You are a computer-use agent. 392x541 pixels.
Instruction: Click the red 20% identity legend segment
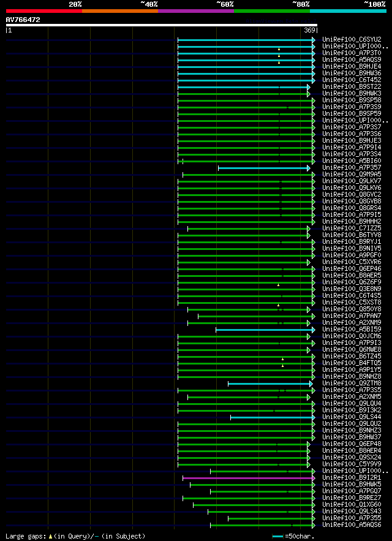point(44,11)
